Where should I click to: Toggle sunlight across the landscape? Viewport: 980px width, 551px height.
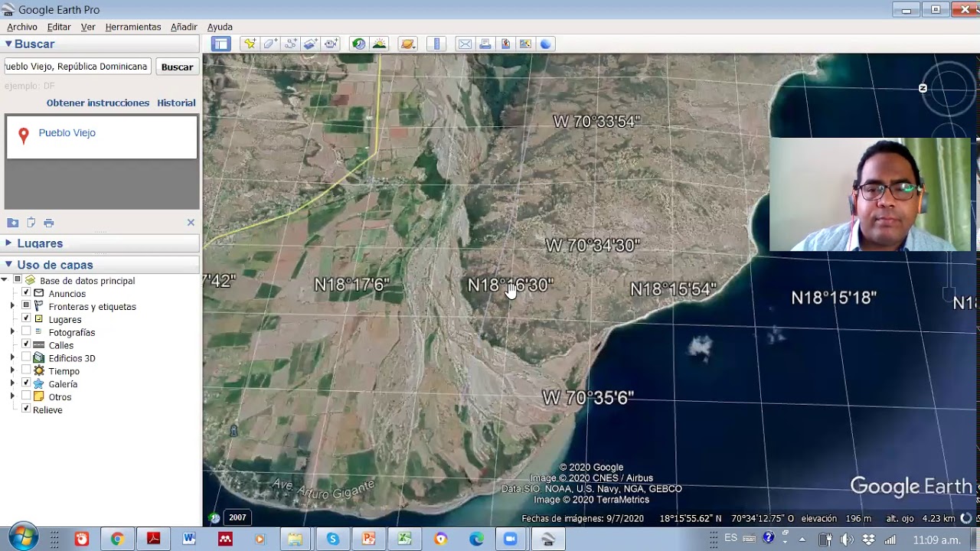click(379, 44)
